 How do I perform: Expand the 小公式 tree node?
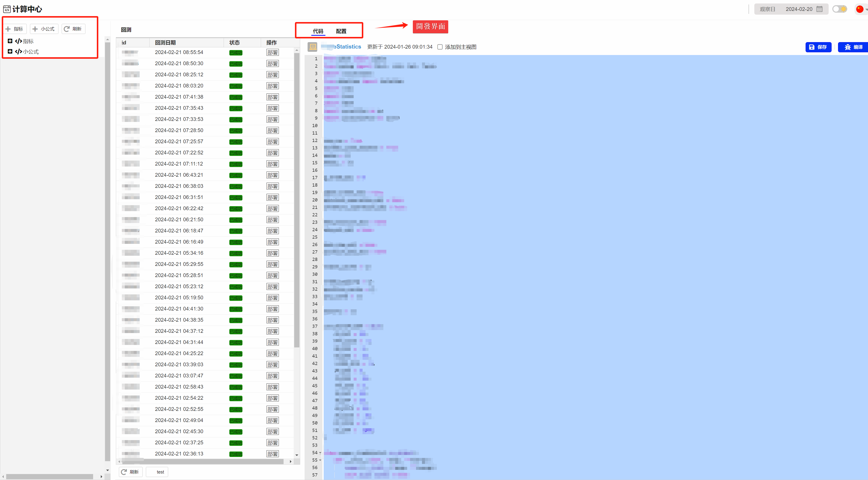[10, 52]
